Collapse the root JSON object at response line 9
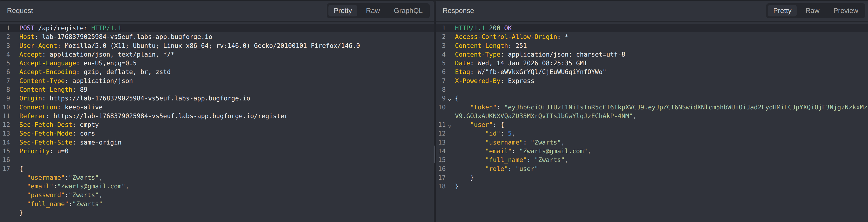 [x=449, y=99]
